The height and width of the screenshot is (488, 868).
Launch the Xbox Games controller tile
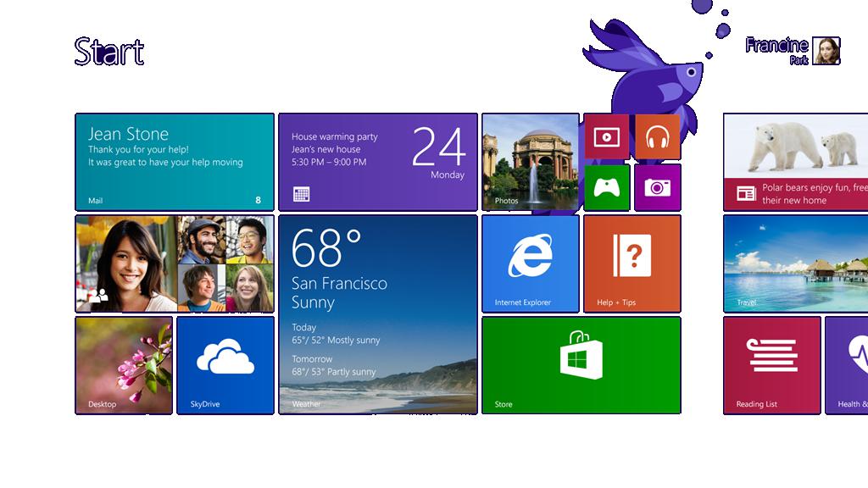(x=607, y=187)
